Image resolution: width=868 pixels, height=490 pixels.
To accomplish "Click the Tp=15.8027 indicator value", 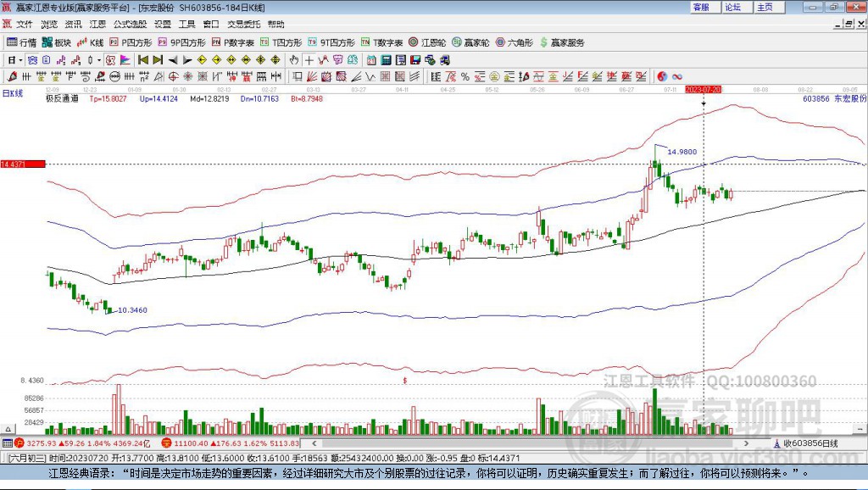I will tap(108, 98).
